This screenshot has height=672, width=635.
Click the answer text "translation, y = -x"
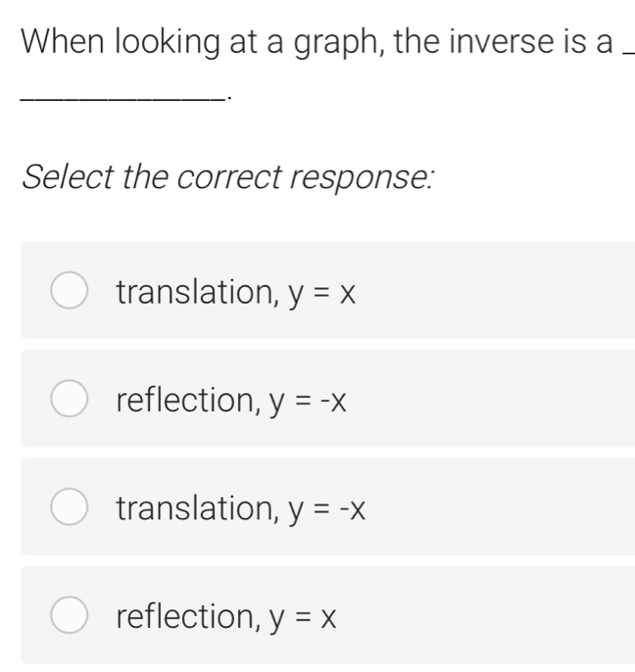coord(238,507)
